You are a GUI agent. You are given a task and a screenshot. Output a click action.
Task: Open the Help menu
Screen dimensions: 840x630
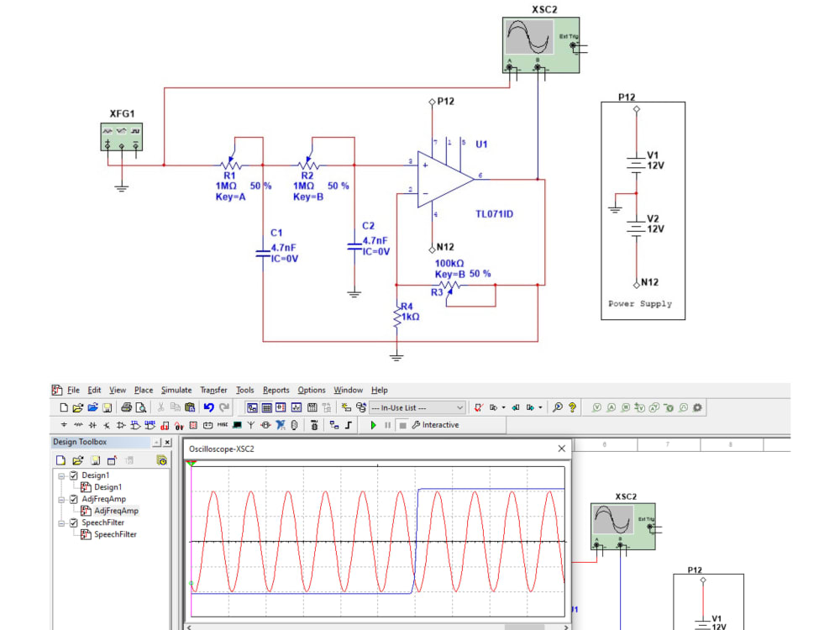(x=380, y=390)
